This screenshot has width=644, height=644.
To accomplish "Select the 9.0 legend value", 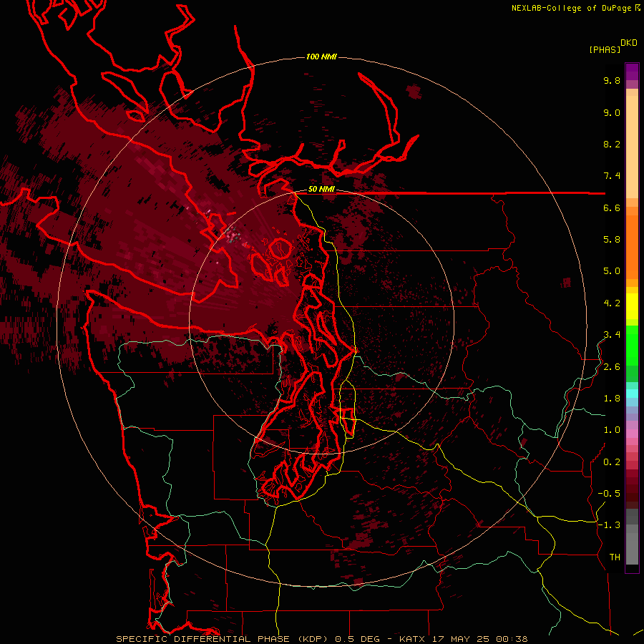I will [x=612, y=112].
